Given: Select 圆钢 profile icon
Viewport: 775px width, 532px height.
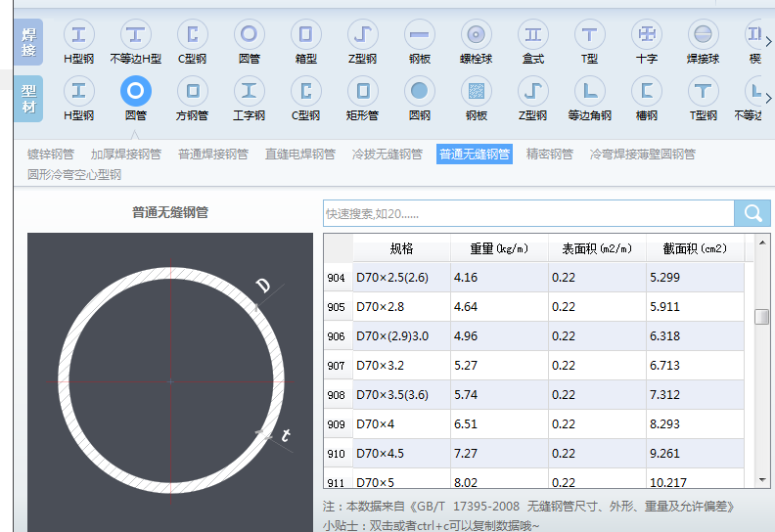Looking at the screenshot, I should click(420, 91).
